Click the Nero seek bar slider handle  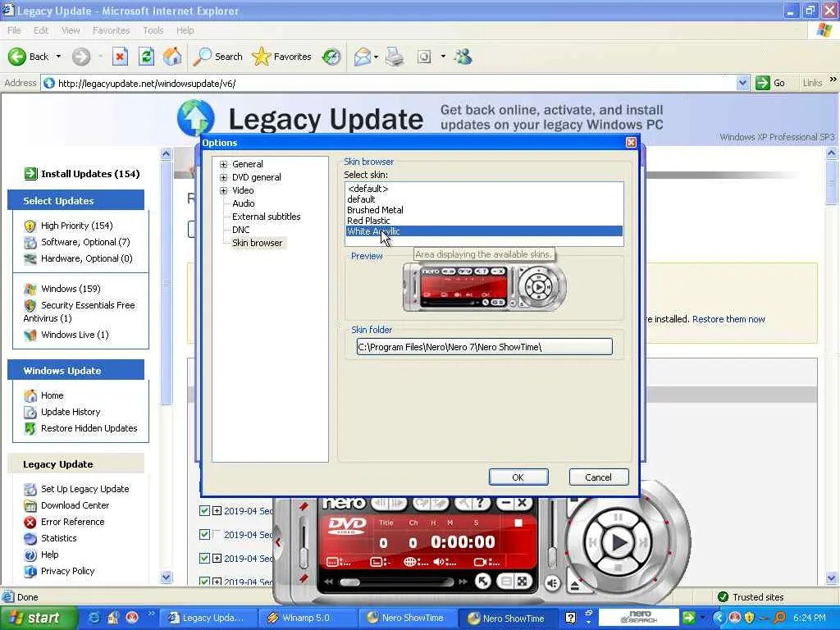pos(349,582)
